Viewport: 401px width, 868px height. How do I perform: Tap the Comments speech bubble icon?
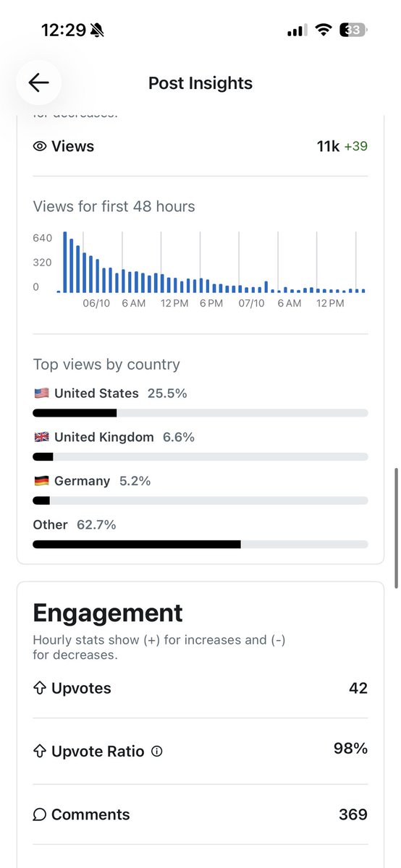40,814
